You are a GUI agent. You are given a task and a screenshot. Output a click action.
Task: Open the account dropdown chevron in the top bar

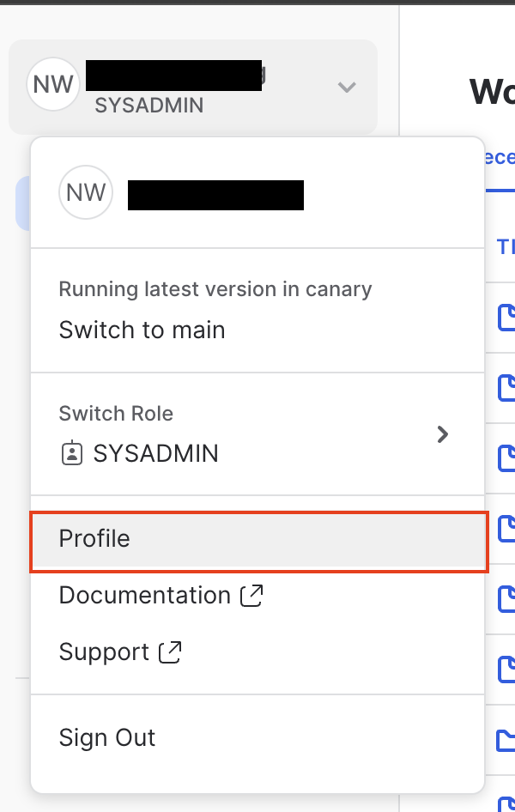point(347,87)
